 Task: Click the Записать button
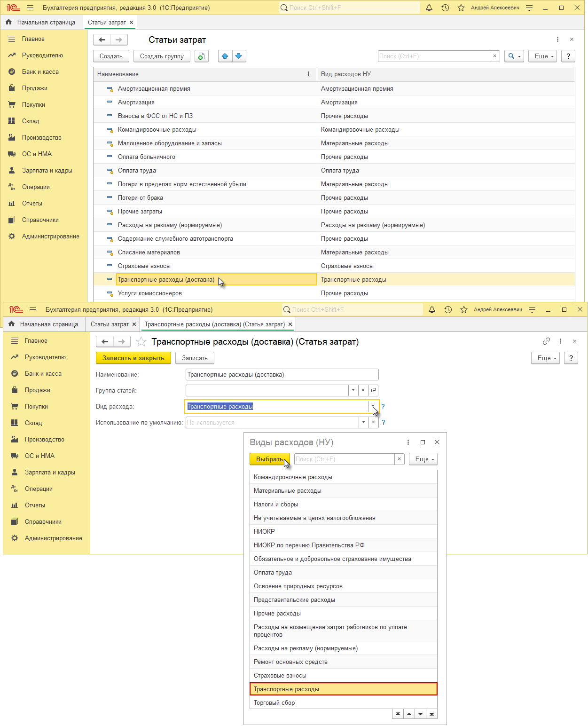pos(195,358)
